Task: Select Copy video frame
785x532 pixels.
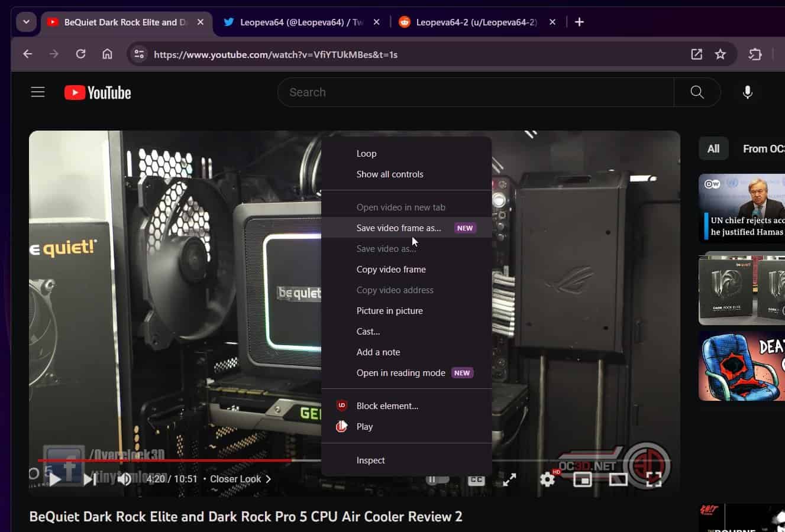Action: click(406, 270)
